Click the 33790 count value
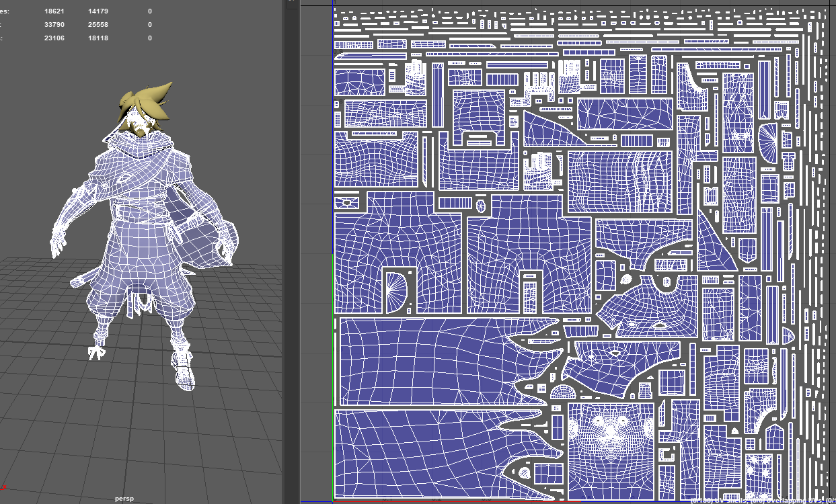The width and height of the screenshot is (836, 504). click(x=54, y=25)
